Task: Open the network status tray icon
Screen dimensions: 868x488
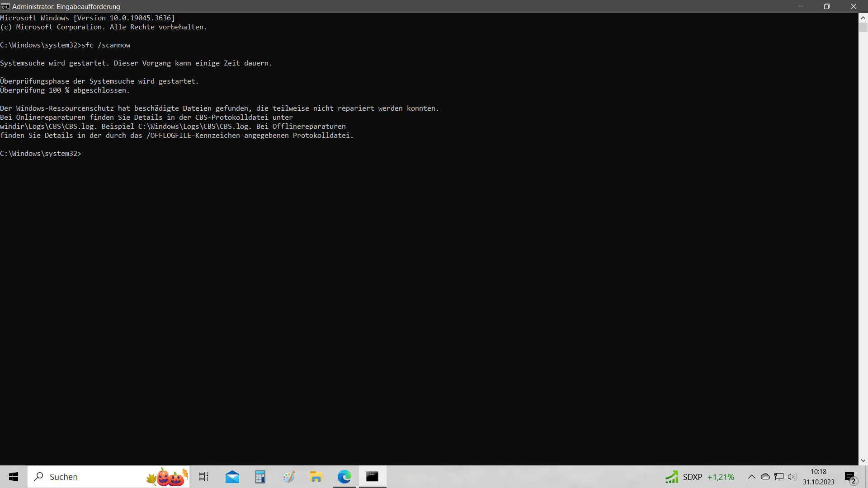Action: point(778,477)
